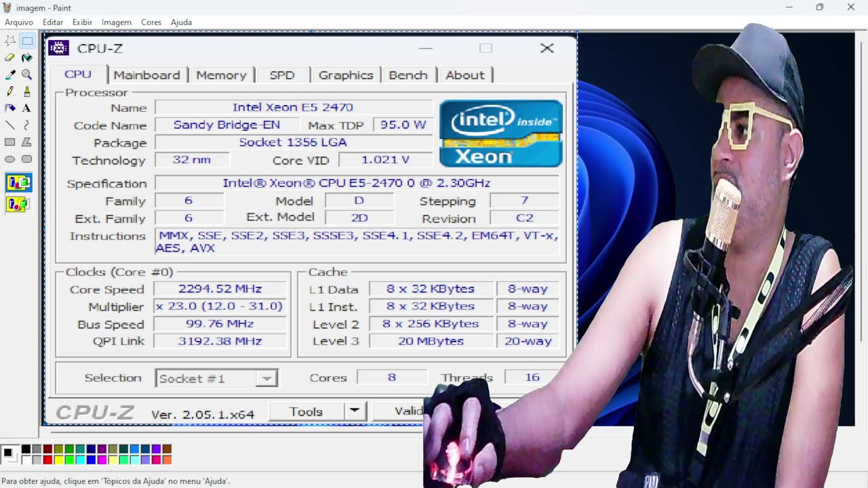Restore down the Paint window

click(x=819, y=7)
